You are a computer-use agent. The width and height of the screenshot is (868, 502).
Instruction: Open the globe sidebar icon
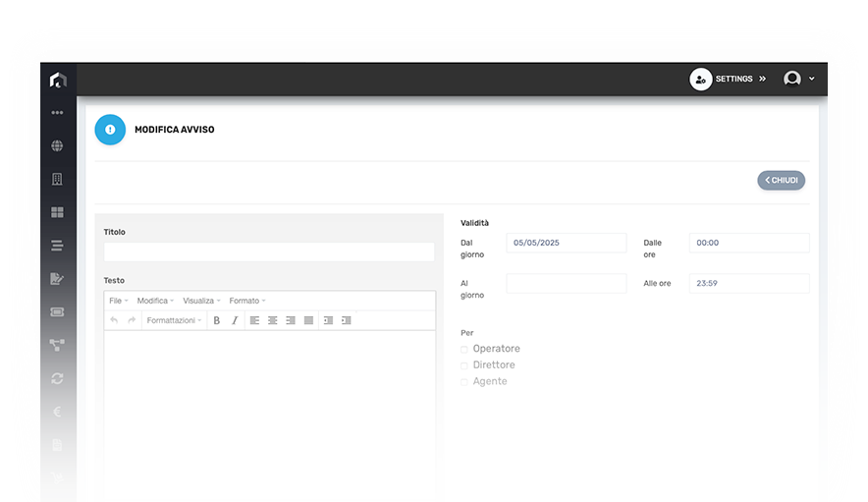click(x=57, y=145)
